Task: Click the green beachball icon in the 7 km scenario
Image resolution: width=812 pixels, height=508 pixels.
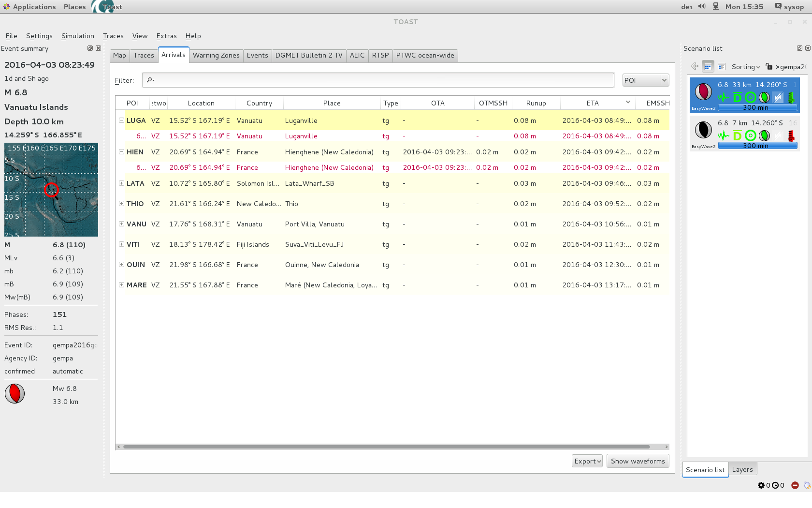Action: [x=764, y=135]
